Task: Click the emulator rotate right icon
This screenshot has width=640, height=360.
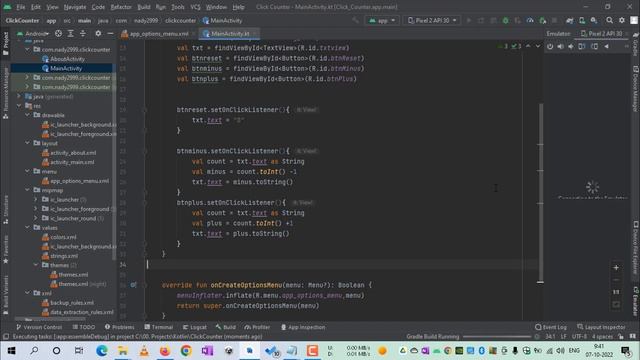Action: point(594,47)
